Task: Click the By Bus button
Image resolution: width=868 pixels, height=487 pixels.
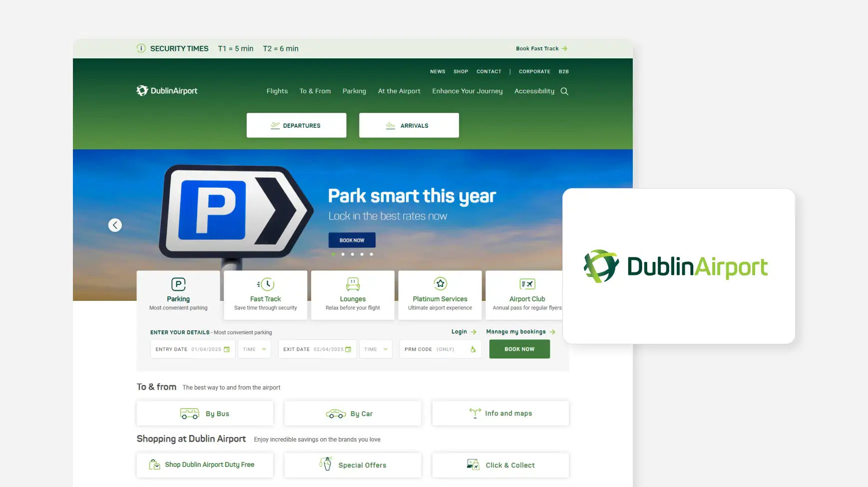Action: 205,414
